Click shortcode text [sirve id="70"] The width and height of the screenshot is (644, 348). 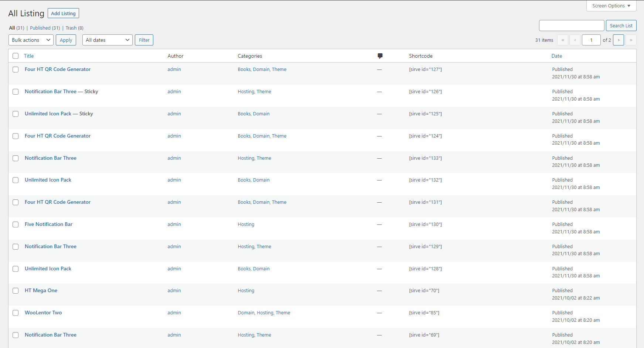tap(424, 290)
